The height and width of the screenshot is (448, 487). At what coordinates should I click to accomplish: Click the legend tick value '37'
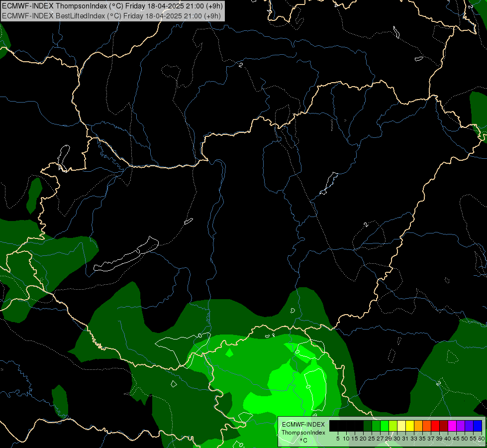[x=431, y=439]
